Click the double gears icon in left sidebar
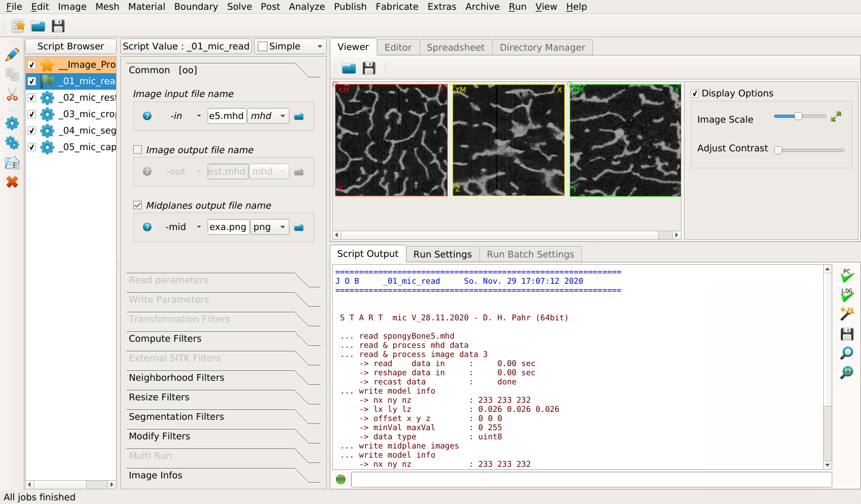This screenshot has width=861, height=504. point(12,143)
